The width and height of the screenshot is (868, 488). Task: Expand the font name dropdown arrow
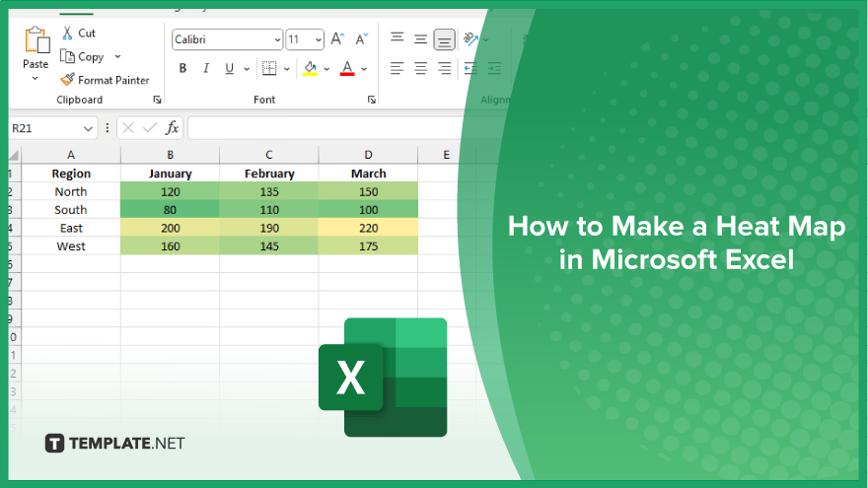277,39
